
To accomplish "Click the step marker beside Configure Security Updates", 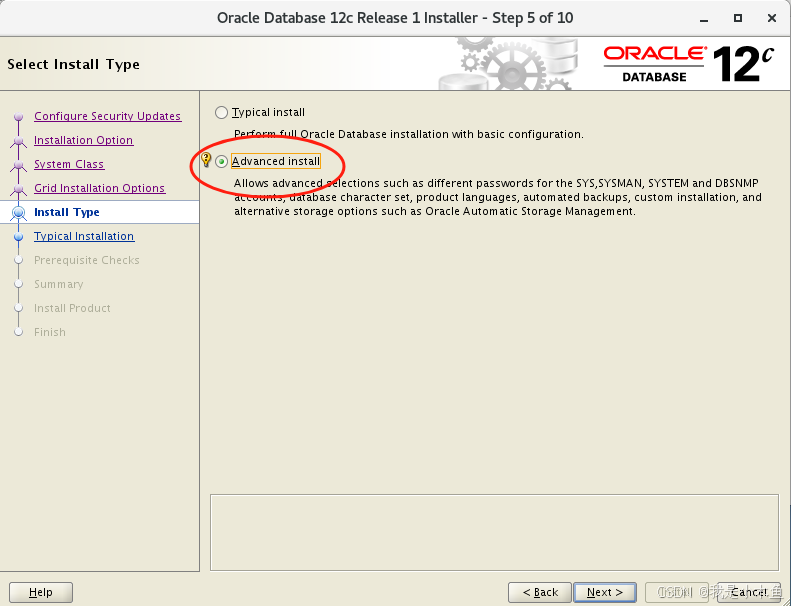I will point(19,117).
